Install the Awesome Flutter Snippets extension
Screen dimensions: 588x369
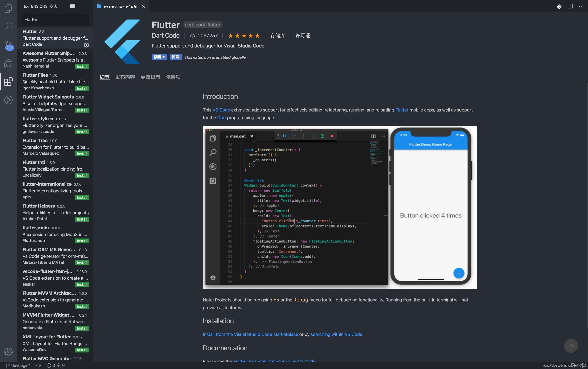[x=82, y=67]
